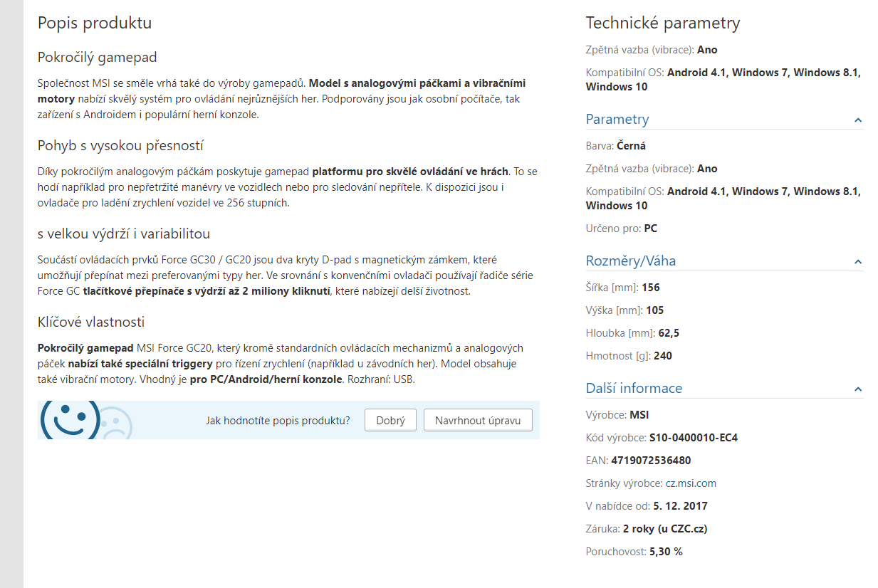Click the Další informace section heading
Screen dimensions: 878x588
(x=634, y=388)
